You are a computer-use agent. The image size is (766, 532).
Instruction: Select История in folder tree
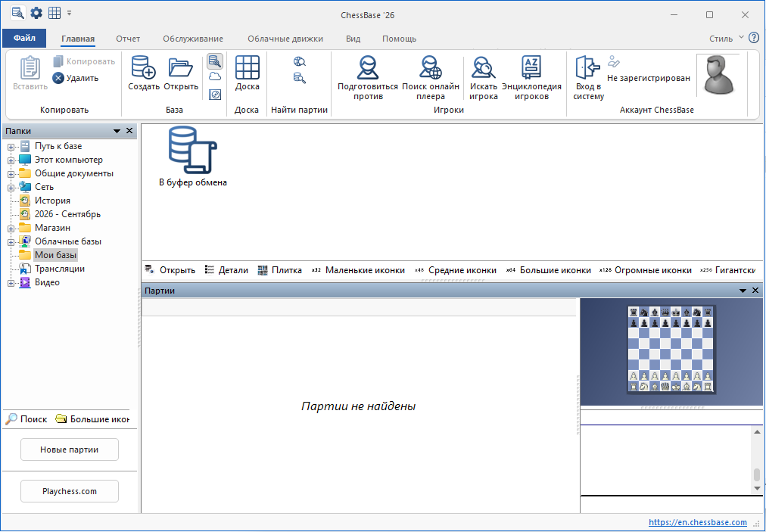52,201
